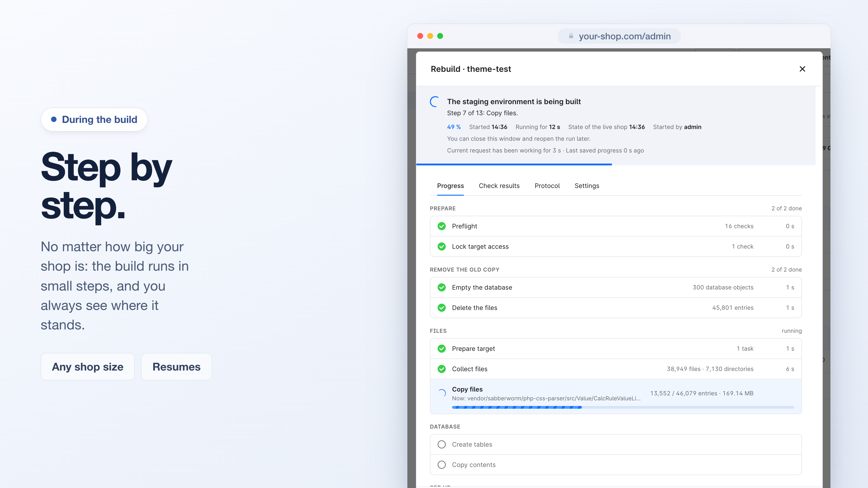Screen dimensions: 868x488
Task: Click the pending circle next to Copy contents
Action: point(441,465)
